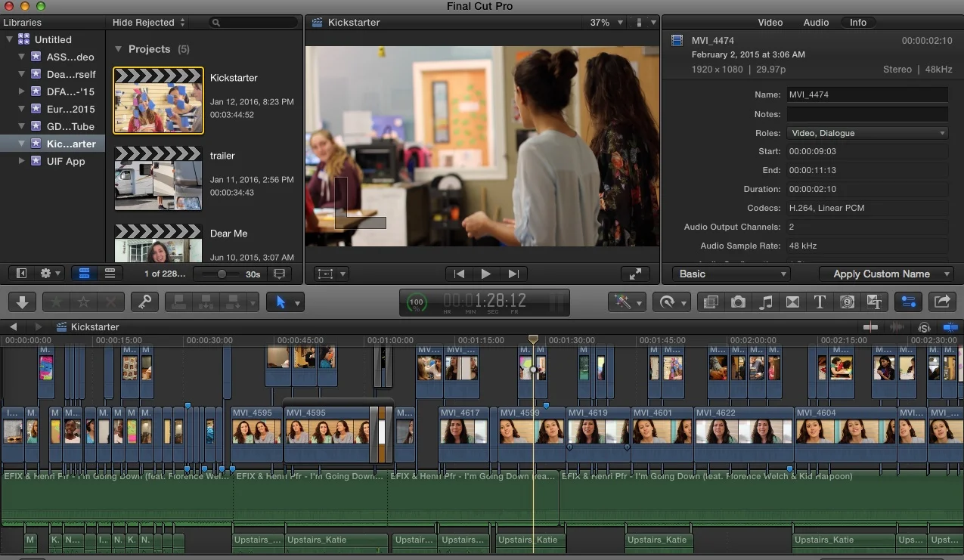Collapse the Untitled library tree
Image resolution: width=964 pixels, height=560 pixels.
pos(9,39)
